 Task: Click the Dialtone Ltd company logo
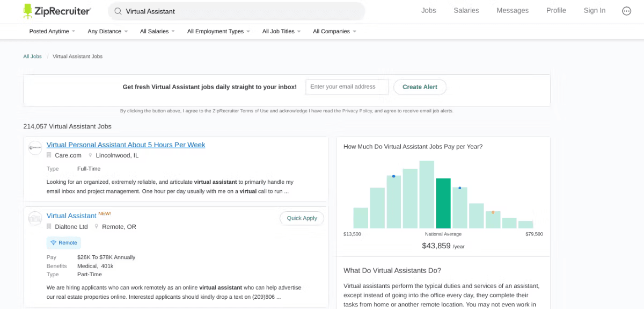pyautogui.click(x=35, y=218)
